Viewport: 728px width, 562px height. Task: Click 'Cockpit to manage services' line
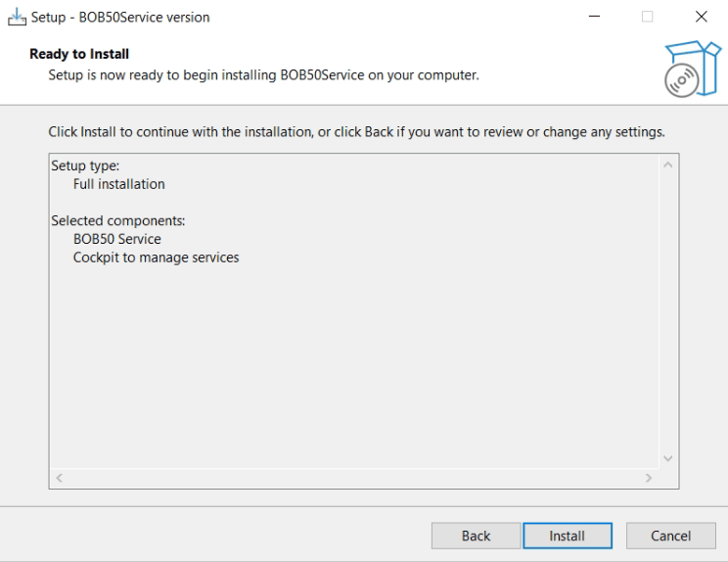click(156, 258)
